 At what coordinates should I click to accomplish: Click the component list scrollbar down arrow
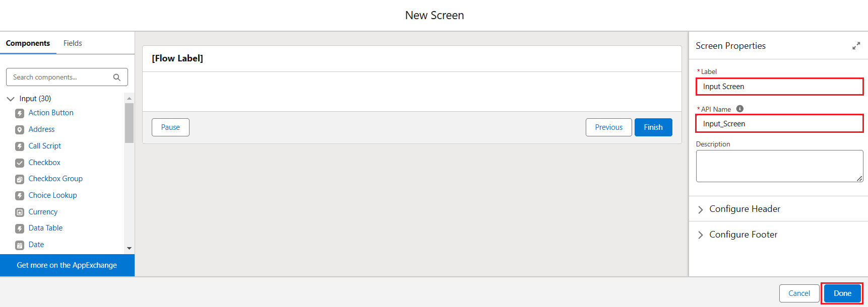129,248
